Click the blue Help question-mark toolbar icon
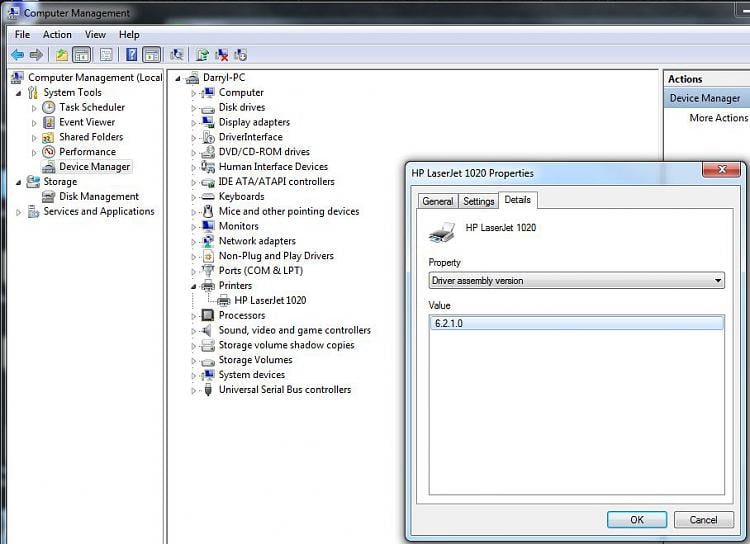The image size is (750, 544). 132,55
